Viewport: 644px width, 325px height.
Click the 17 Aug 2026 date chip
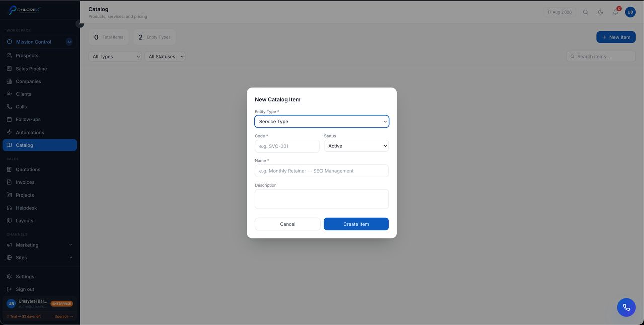coord(559,12)
